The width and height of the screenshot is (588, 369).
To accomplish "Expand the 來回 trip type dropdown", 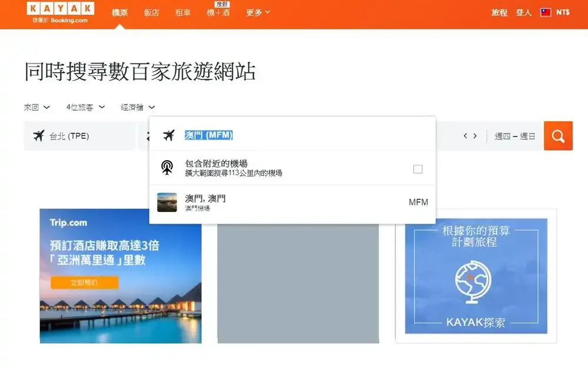I will tap(36, 107).
